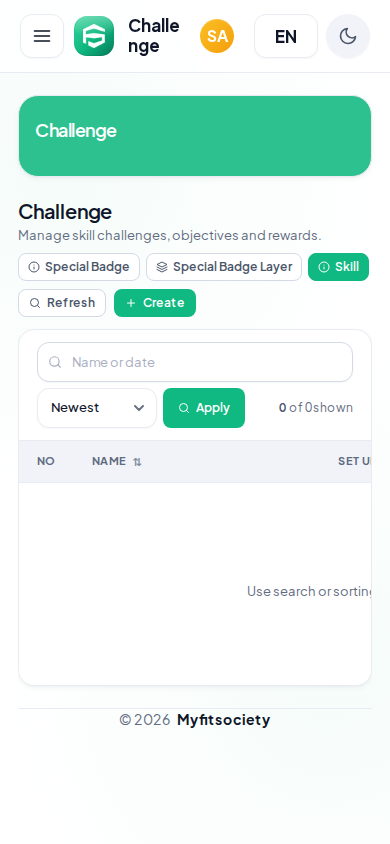Select the green Skill tab
Viewport: 390px width, 844px height.
coord(338,267)
